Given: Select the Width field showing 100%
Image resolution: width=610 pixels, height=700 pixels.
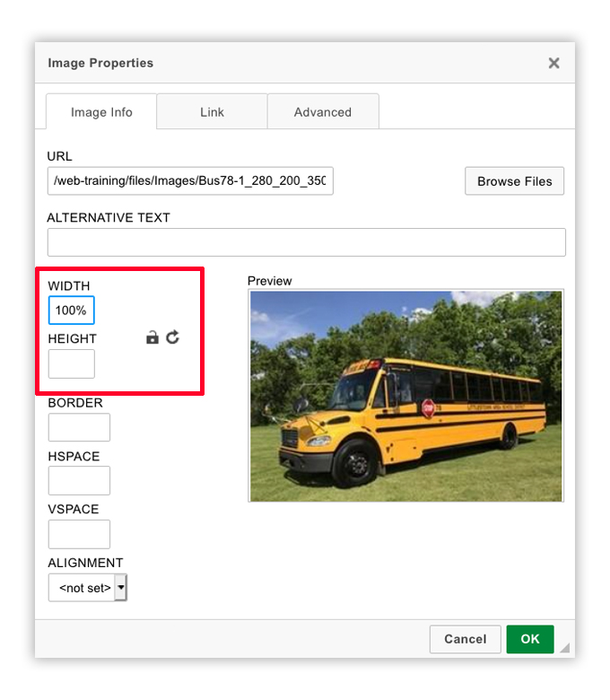Looking at the screenshot, I should 71,311.
